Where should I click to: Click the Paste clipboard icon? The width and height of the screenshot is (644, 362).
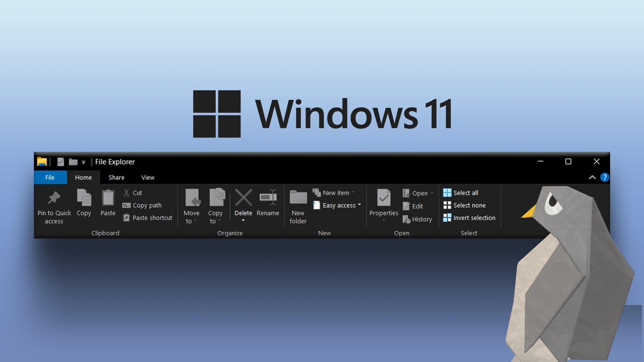click(108, 198)
